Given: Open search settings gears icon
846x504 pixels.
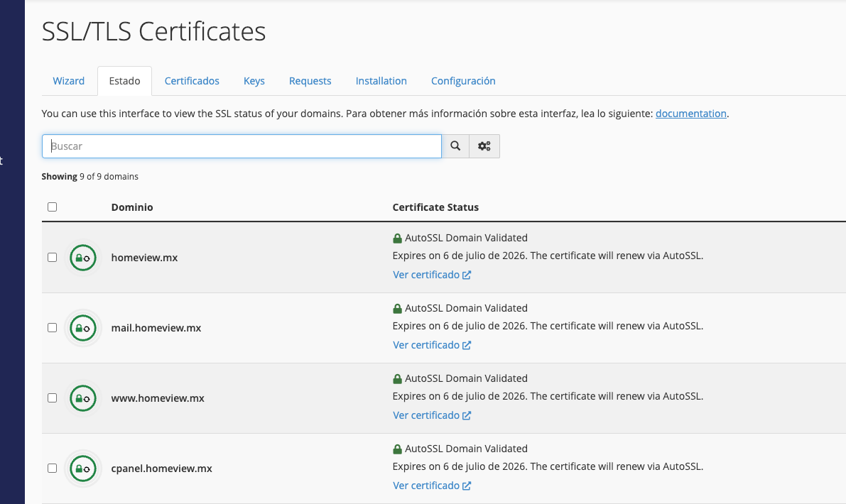Looking at the screenshot, I should click(484, 146).
